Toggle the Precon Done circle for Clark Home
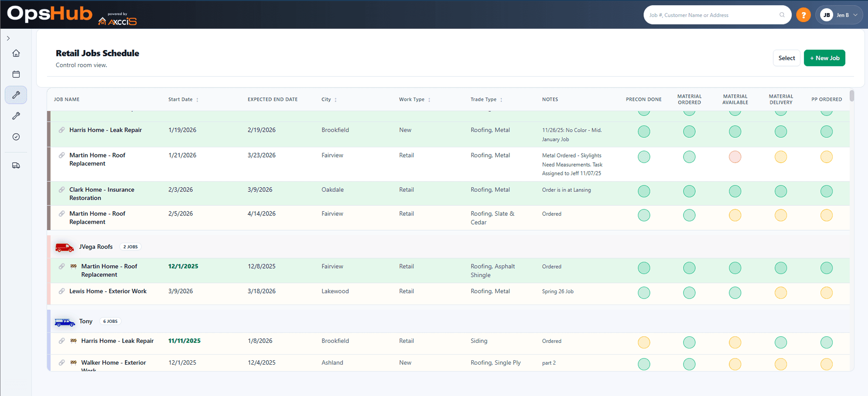This screenshot has width=868, height=396. 644,191
